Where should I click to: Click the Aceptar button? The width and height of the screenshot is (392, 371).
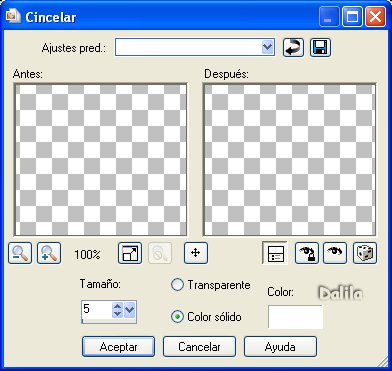click(x=118, y=347)
